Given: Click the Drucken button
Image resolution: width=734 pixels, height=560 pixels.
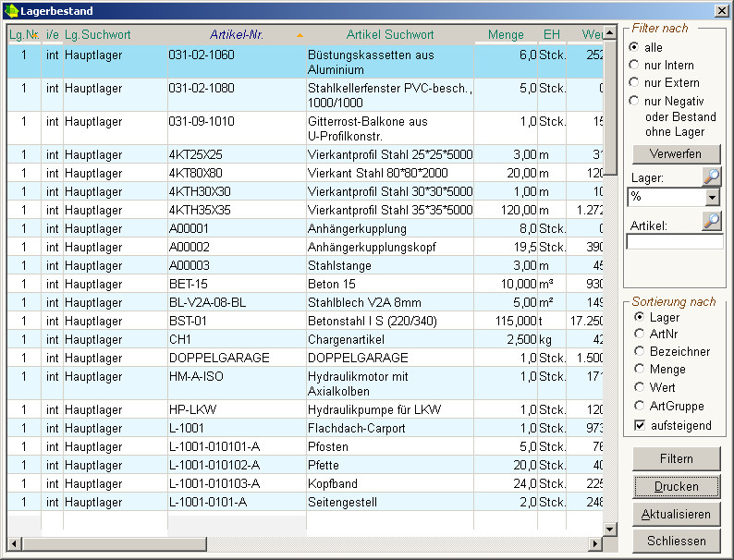Looking at the screenshot, I should click(x=676, y=487).
